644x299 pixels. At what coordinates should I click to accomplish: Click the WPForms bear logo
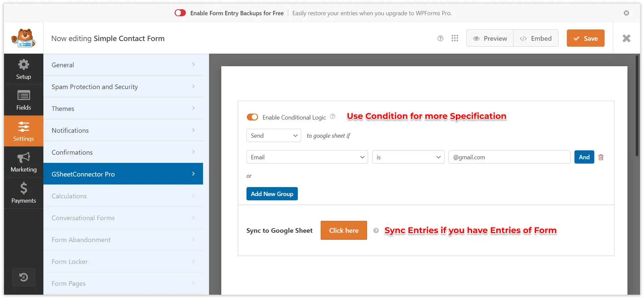[x=23, y=37]
